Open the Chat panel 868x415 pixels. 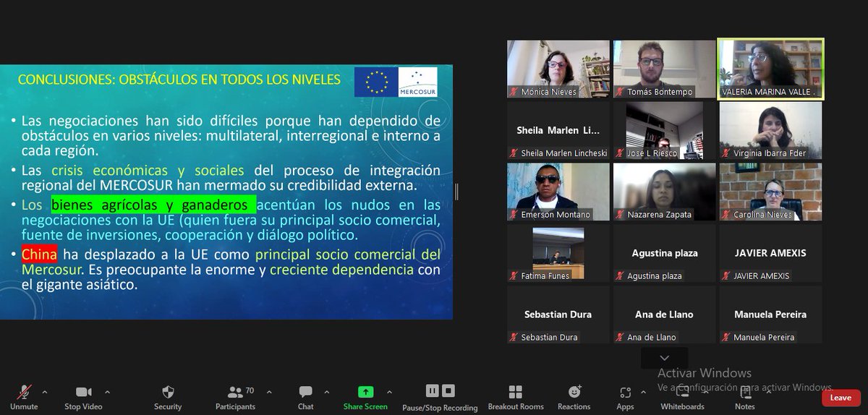coord(305,397)
